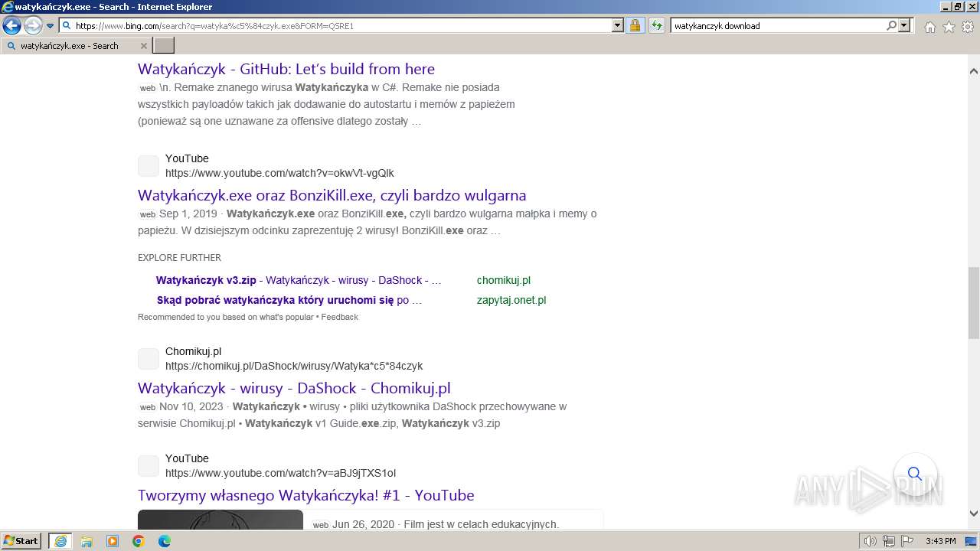Click the chomikuj.pl/DaShock/wirusy URL text
The image size is (980, 551).
pyautogui.click(x=294, y=366)
